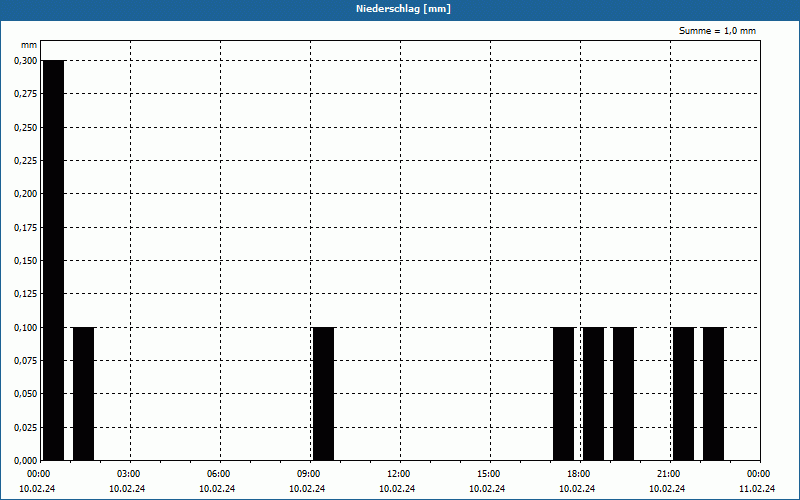Select the 0,250 y-axis value
Image resolution: width=800 pixels, height=500 pixels.
[26, 128]
